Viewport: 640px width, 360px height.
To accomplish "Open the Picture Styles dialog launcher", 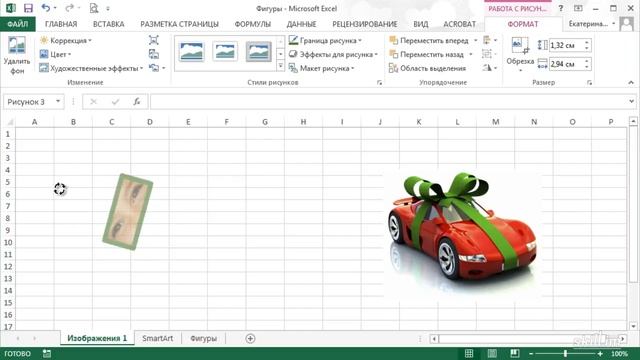I will (x=380, y=82).
